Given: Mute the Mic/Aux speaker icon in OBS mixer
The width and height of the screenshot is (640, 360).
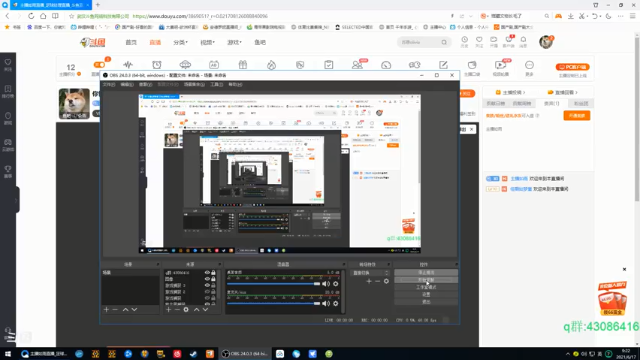Looking at the screenshot, I should 326,303.
